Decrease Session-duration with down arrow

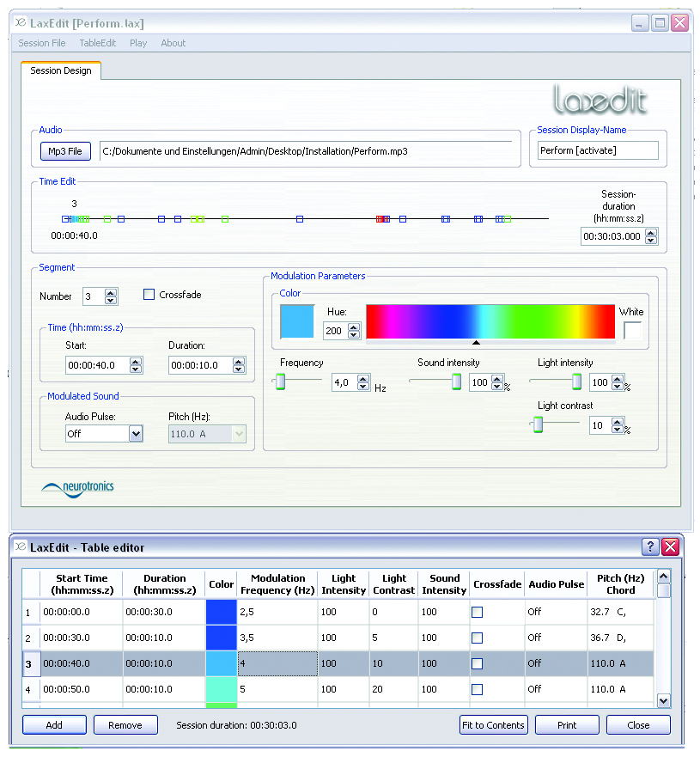(651, 241)
